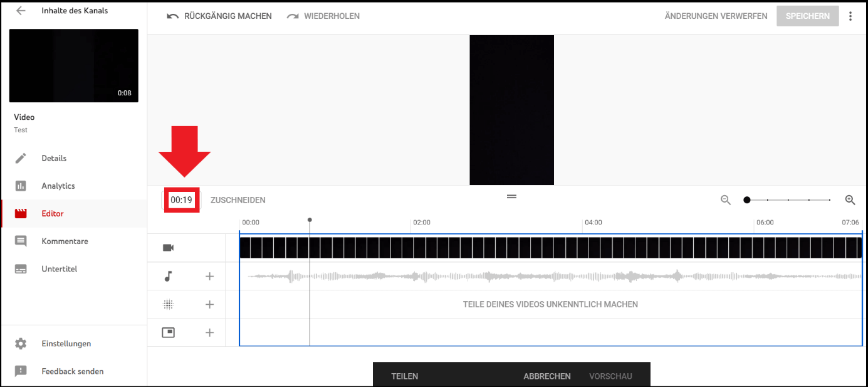Click the 02:00 mark on timeline ruler
This screenshot has width=868, height=387.
click(x=422, y=223)
